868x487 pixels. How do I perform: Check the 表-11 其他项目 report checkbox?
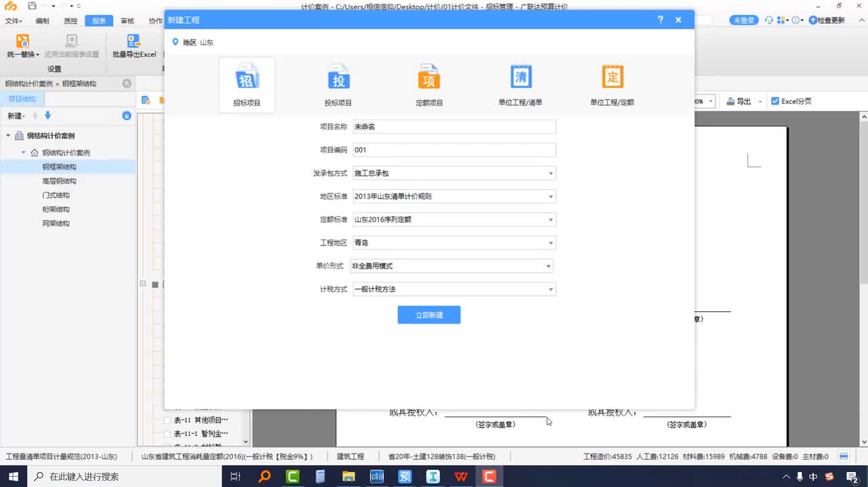167,420
